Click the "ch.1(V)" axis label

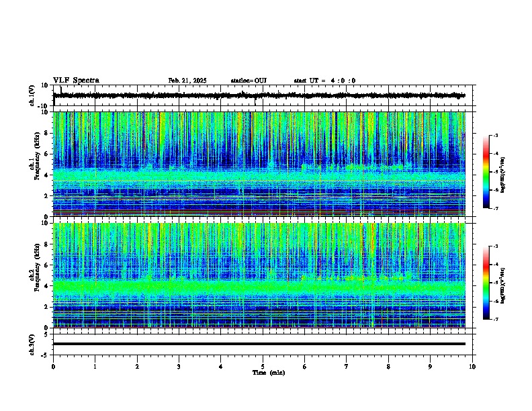point(32,95)
